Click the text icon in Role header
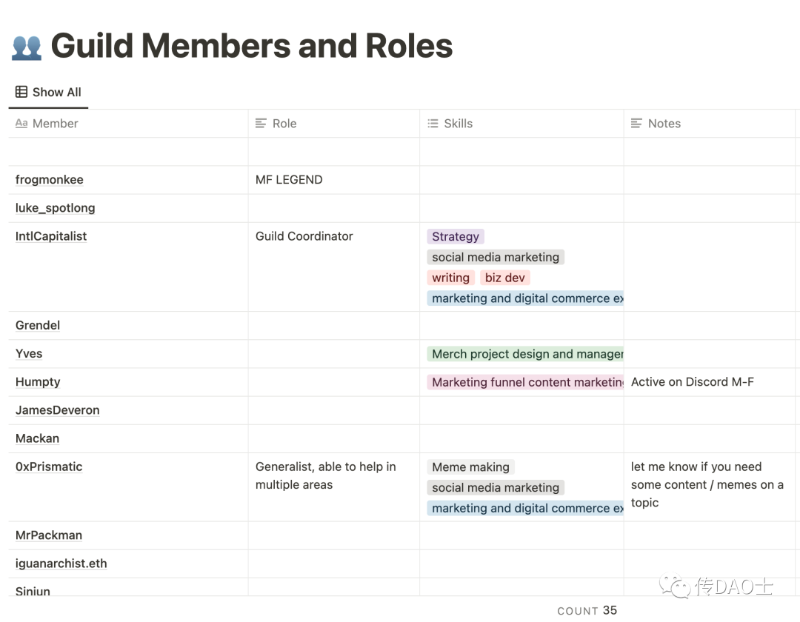The width and height of the screenshot is (800, 622). [x=262, y=124]
